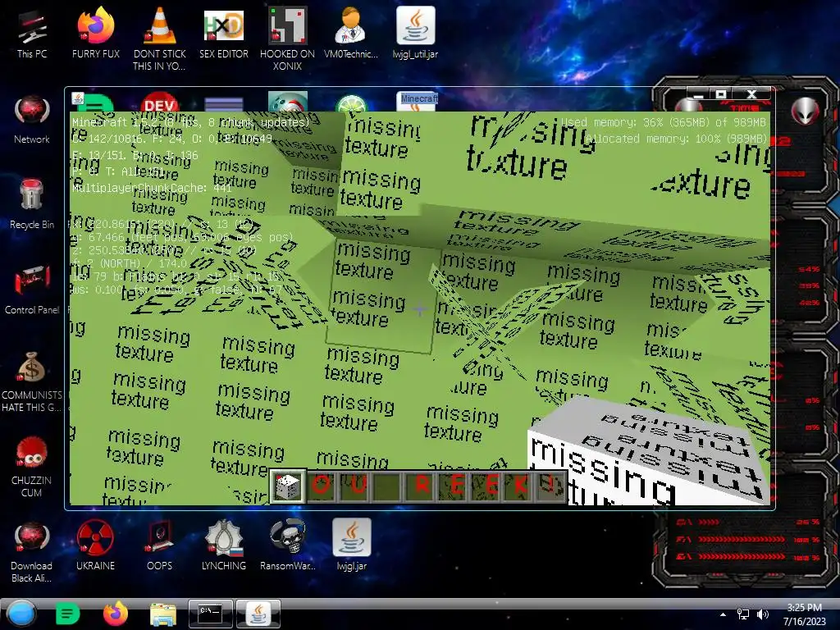Click the Start orb on the taskbar
This screenshot has width=840, height=630.
coord(21,614)
